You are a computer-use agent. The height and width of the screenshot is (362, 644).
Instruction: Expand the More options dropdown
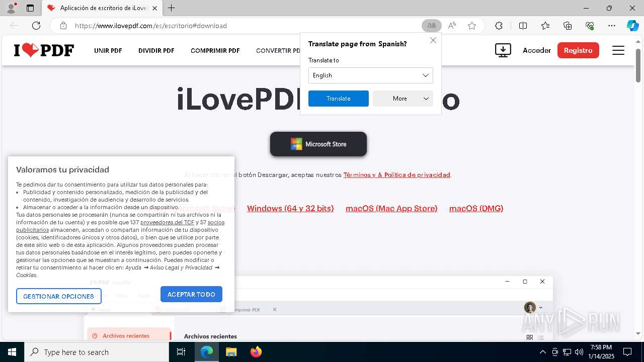(403, 99)
